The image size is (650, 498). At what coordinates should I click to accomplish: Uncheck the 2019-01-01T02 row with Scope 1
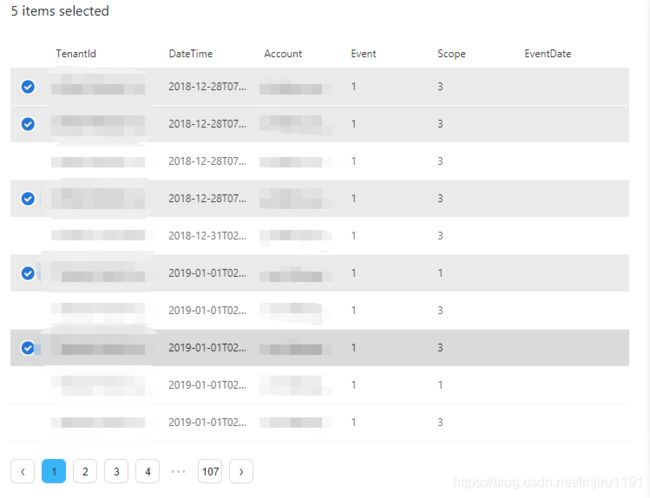[x=28, y=273]
